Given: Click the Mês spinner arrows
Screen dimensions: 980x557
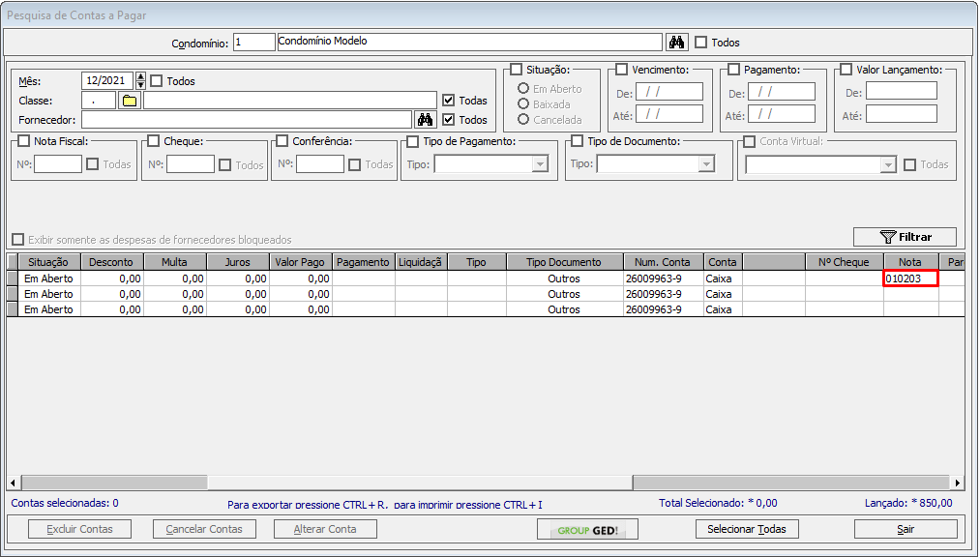Looking at the screenshot, I should [x=140, y=80].
